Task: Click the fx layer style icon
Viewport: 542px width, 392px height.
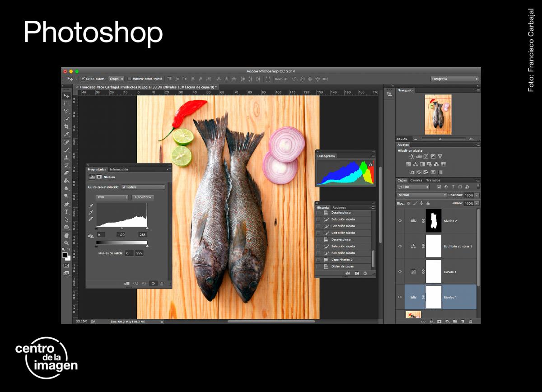Action: 431,322
